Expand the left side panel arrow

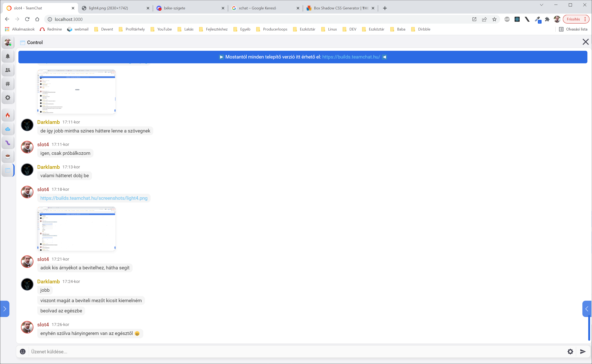pyautogui.click(x=5, y=309)
